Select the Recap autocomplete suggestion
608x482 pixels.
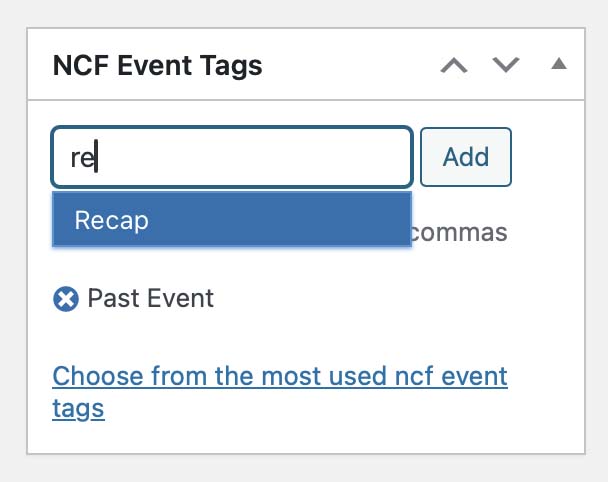(x=231, y=219)
